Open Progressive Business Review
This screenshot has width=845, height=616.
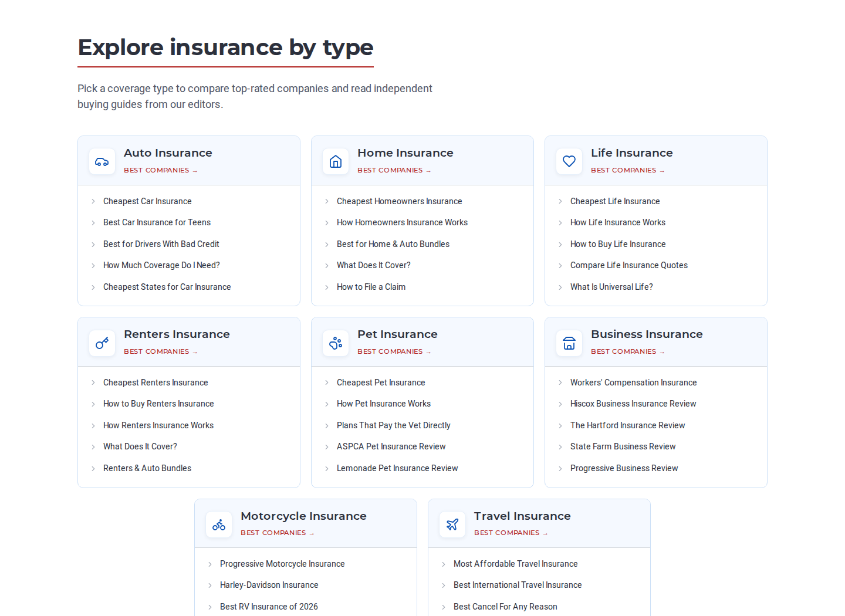(624, 468)
